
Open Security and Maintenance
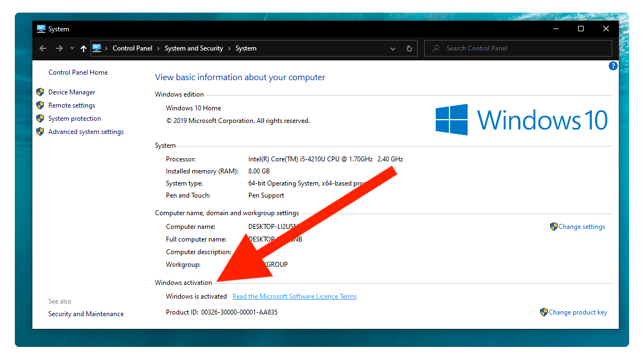(x=86, y=313)
